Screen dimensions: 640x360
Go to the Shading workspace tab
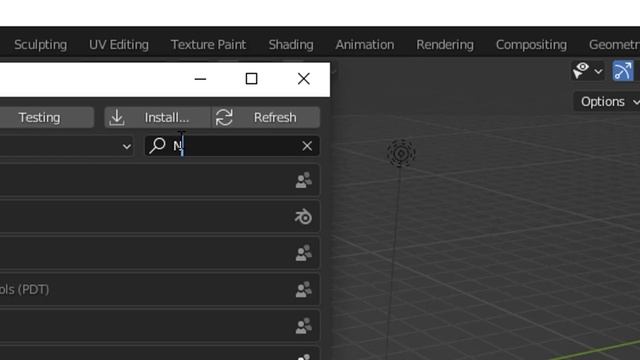291,44
